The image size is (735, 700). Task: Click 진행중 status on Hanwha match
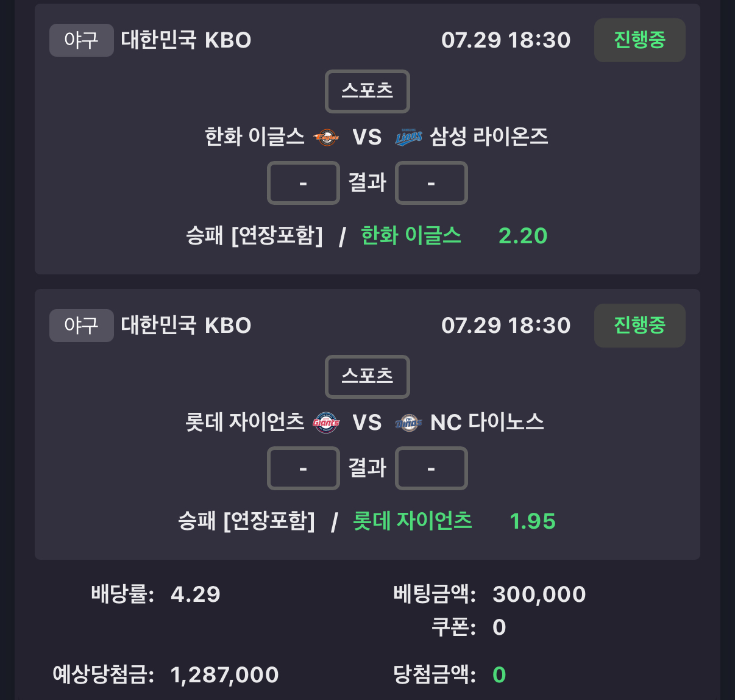point(640,40)
